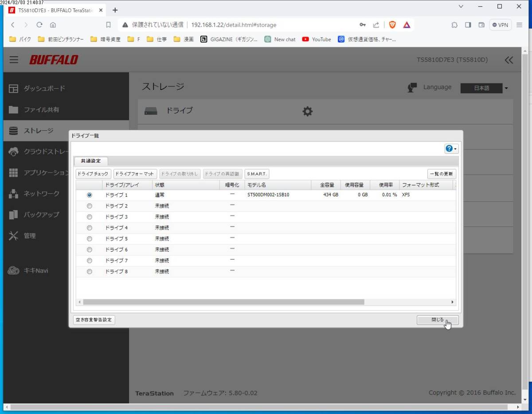Open the バイク bookmark folder

coord(20,39)
